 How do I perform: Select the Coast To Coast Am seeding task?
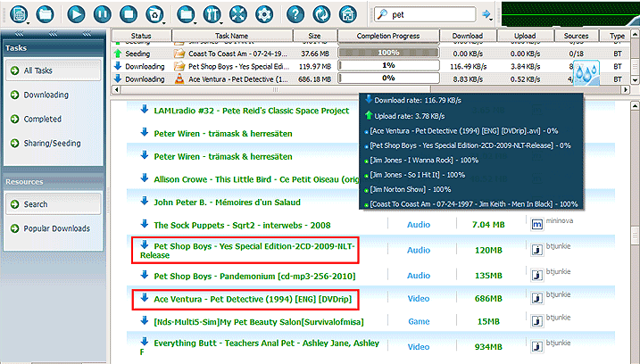pos(370,54)
